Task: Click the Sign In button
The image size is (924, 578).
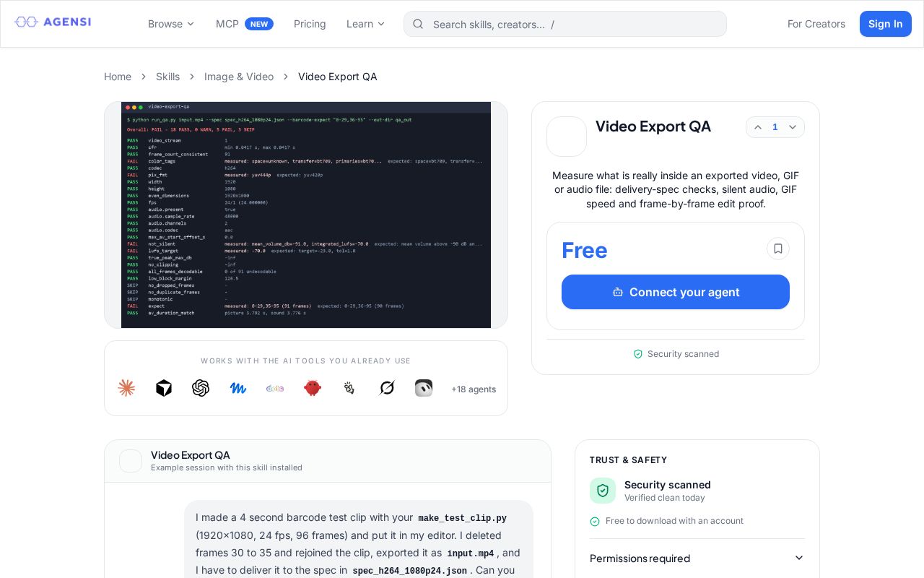Action: pyautogui.click(x=886, y=24)
